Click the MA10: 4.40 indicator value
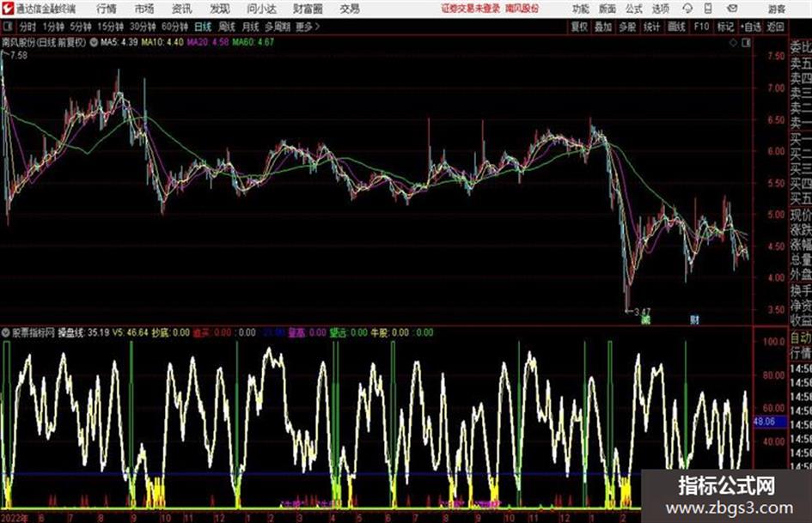This screenshot has width=812, height=523. 162,42
